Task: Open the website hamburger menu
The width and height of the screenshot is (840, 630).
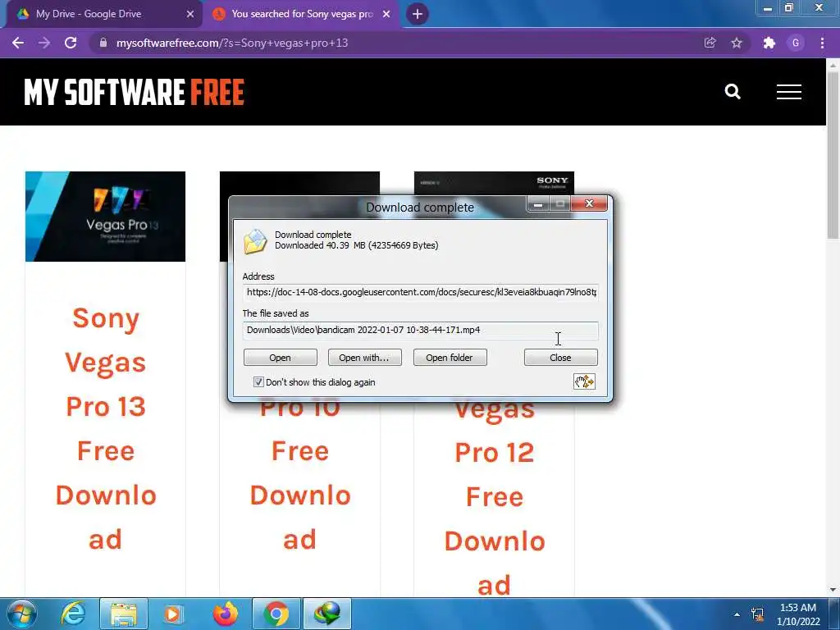Action: tap(789, 92)
